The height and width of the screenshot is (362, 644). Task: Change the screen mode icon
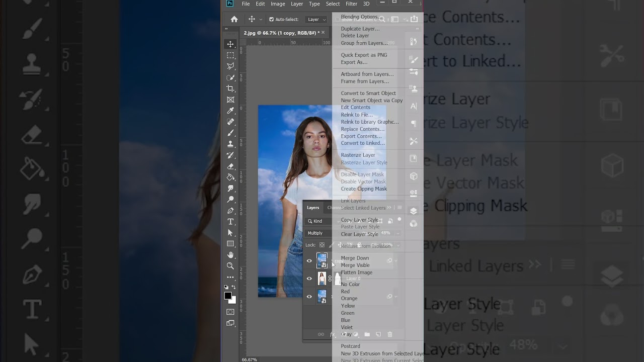tap(230, 323)
